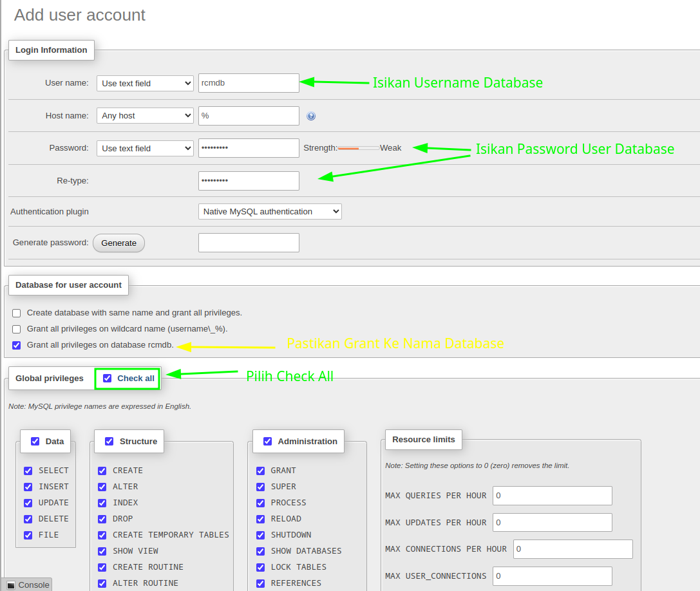Screen dimensions: 700x591
Task: Uncheck grant all privileges on database rcmdb
Action: (17, 345)
